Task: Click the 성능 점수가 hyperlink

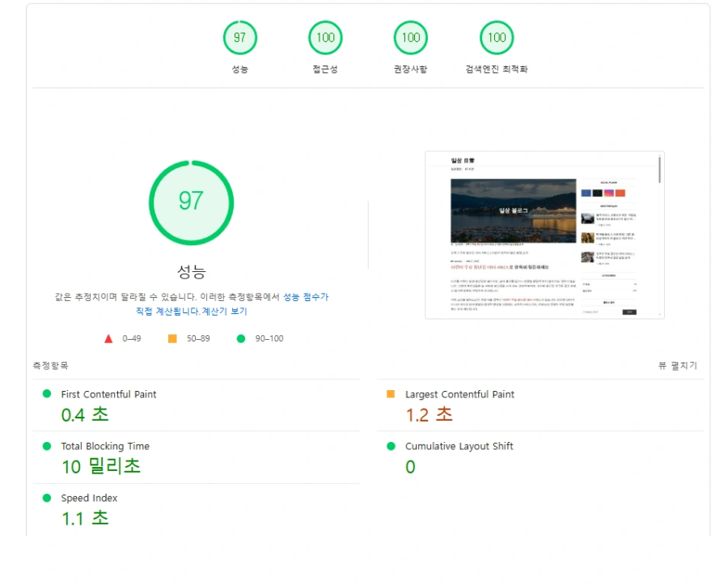Action: [305, 296]
